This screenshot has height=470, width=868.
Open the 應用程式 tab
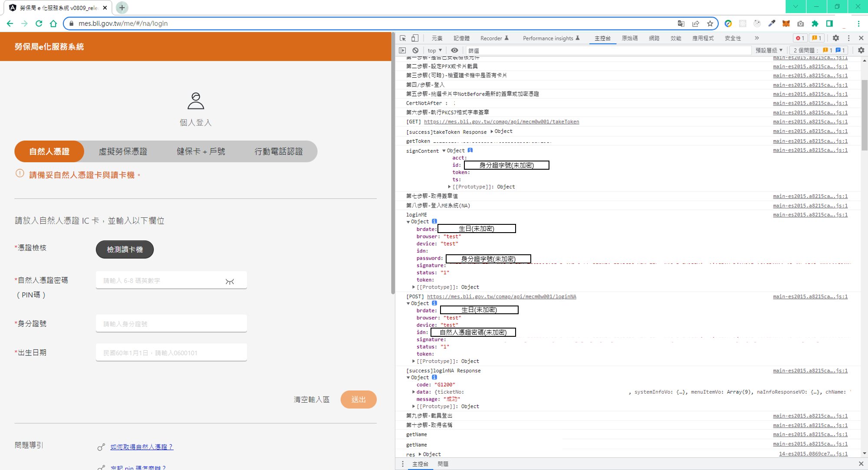tap(703, 38)
